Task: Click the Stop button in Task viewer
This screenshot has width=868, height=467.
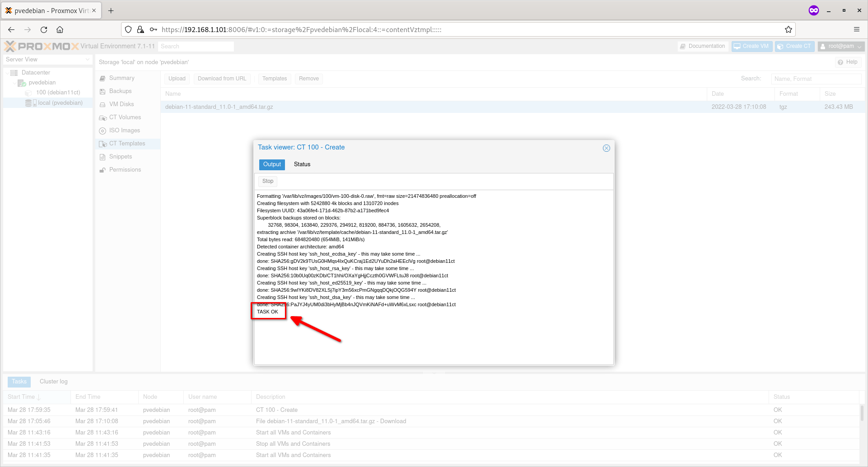Action: [x=268, y=181]
